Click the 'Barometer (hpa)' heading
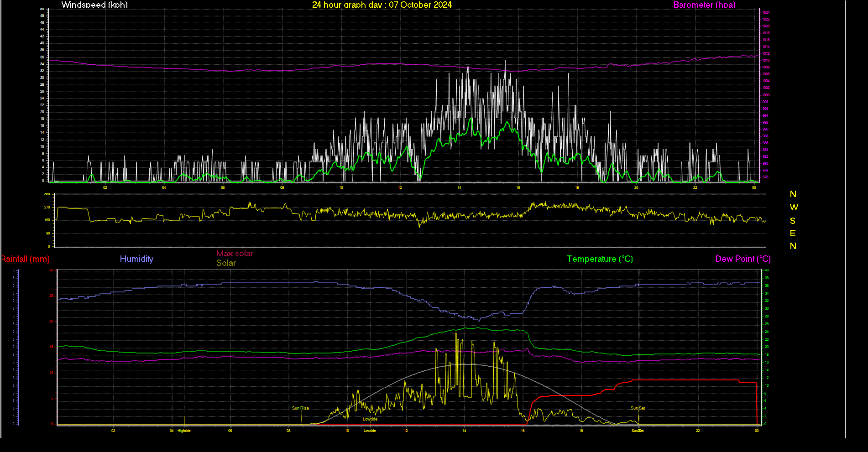This screenshot has height=452, width=868. [x=705, y=5]
